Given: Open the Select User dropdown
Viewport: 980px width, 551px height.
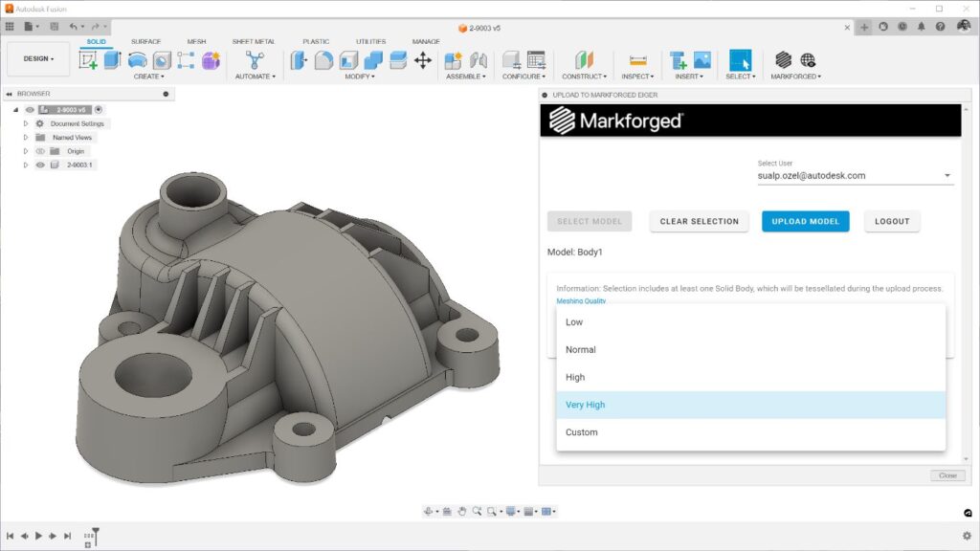Looking at the screenshot, I should click(x=947, y=175).
